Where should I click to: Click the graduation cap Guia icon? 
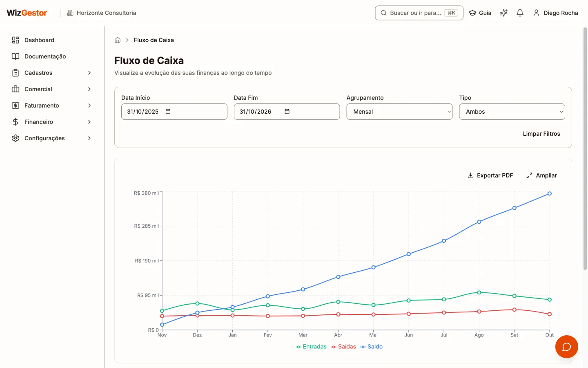point(472,13)
